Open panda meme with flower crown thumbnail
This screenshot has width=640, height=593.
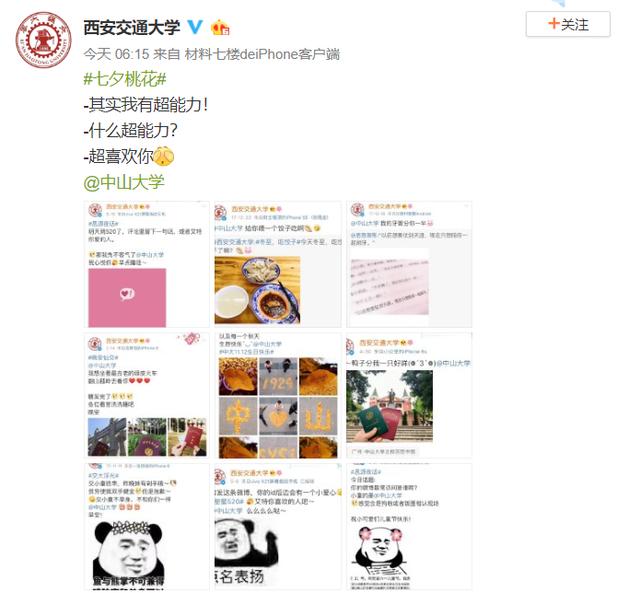[147, 526]
